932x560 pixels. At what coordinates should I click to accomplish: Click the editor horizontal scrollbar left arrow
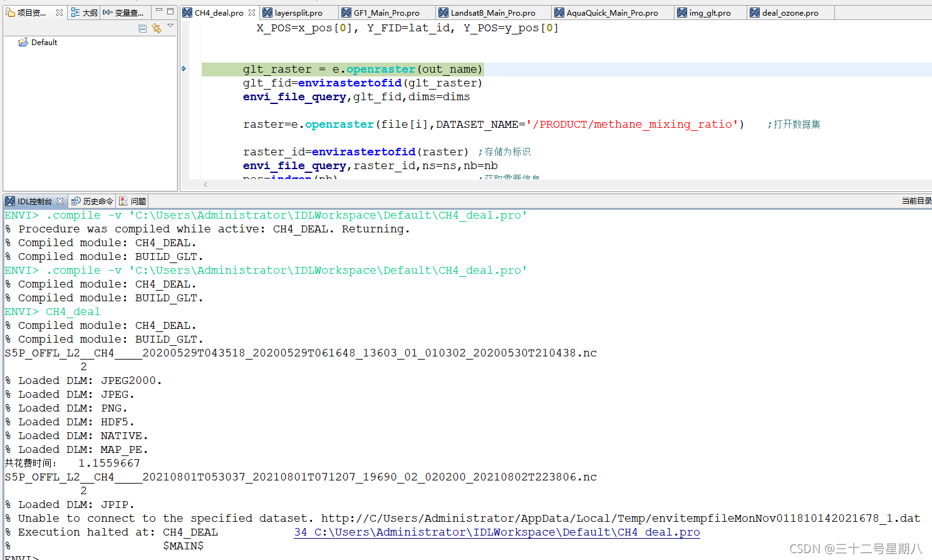tap(205, 184)
